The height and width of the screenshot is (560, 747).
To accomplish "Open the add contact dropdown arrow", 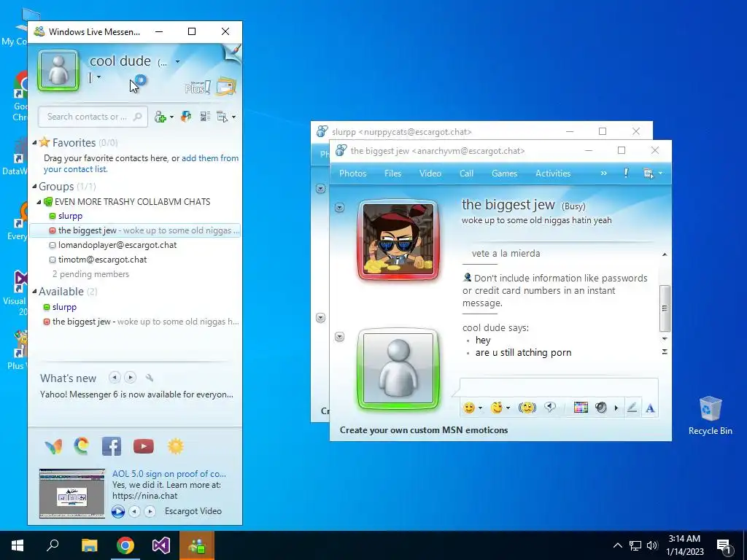I will (171, 117).
